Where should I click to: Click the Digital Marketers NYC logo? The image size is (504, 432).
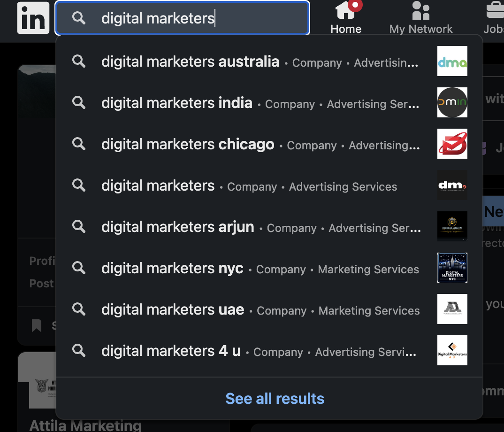452,268
